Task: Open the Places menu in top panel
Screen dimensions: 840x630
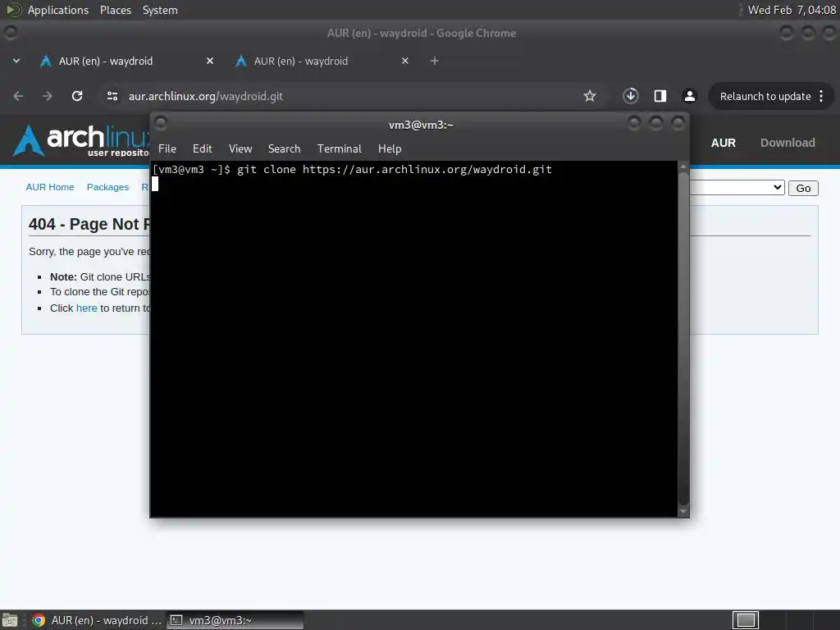Action: click(116, 10)
